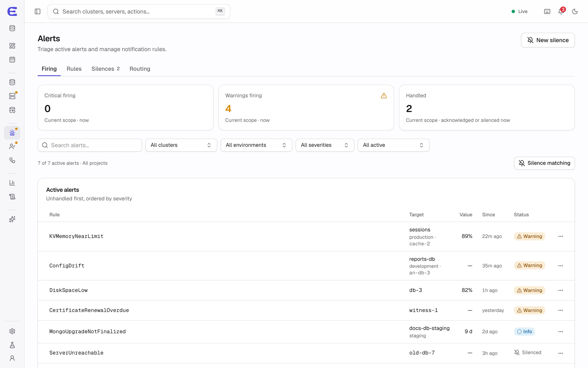Select the Firing tab
The height and width of the screenshot is (368, 588).
[49, 69]
